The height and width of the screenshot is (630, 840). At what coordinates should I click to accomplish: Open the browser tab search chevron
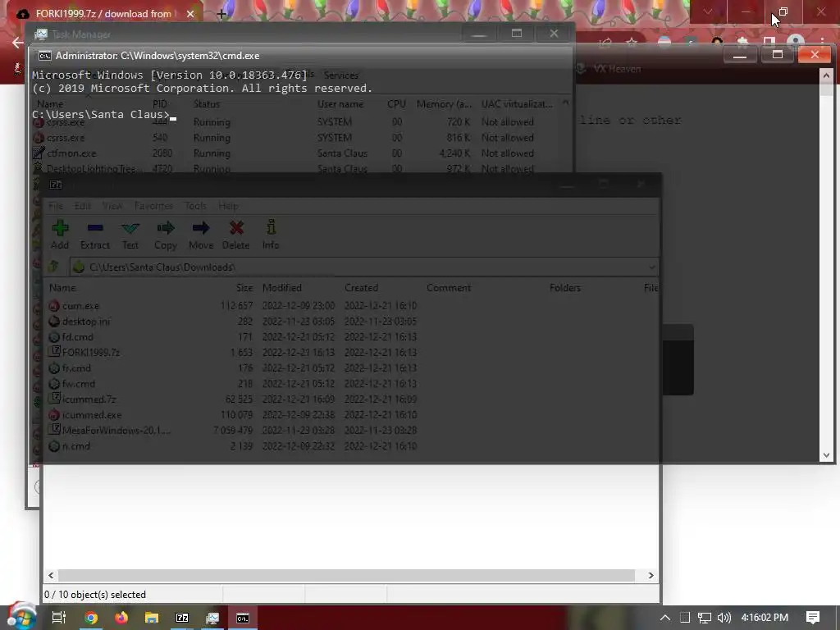(708, 11)
